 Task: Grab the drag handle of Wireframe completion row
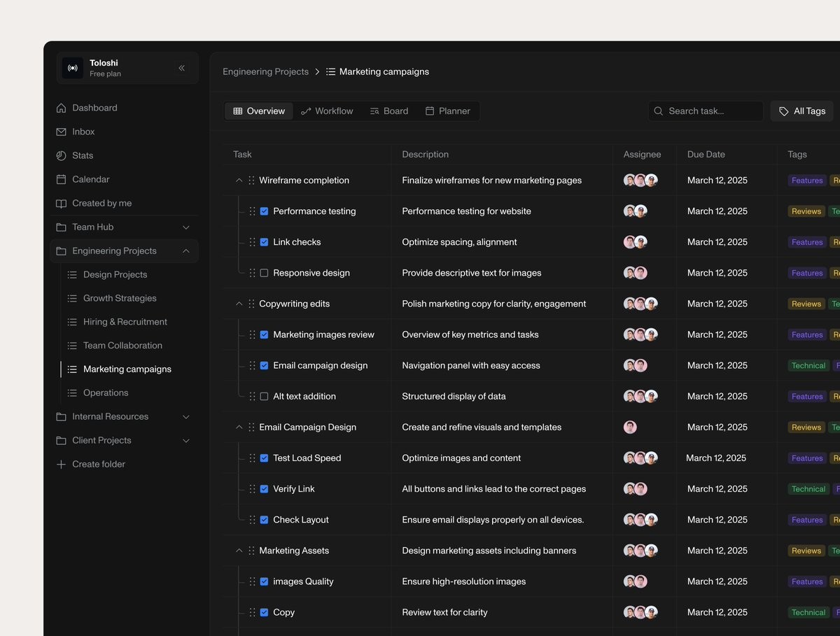pos(251,180)
